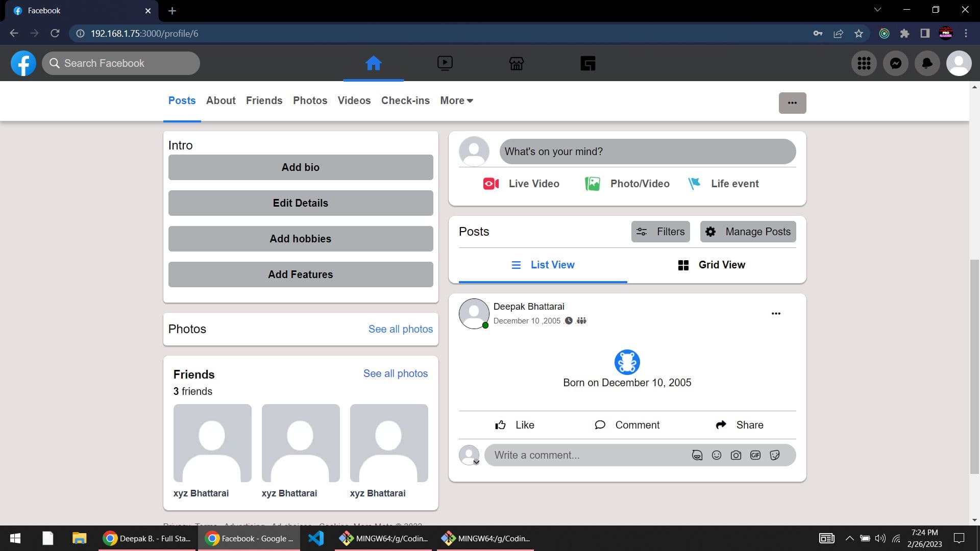This screenshot has height=551, width=980.
Task: Switch to the Videos tab
Action: [x=354, y=101]
